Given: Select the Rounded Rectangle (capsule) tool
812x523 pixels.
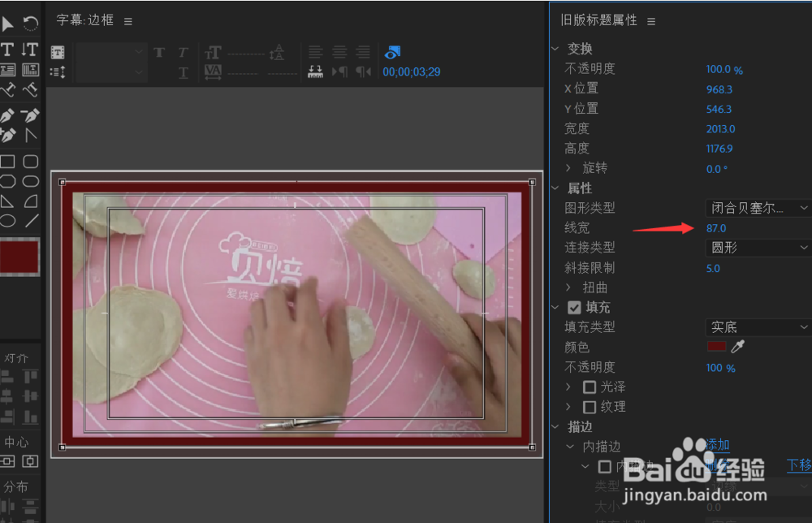Looking at the screenshot, I should coord(31,181).
